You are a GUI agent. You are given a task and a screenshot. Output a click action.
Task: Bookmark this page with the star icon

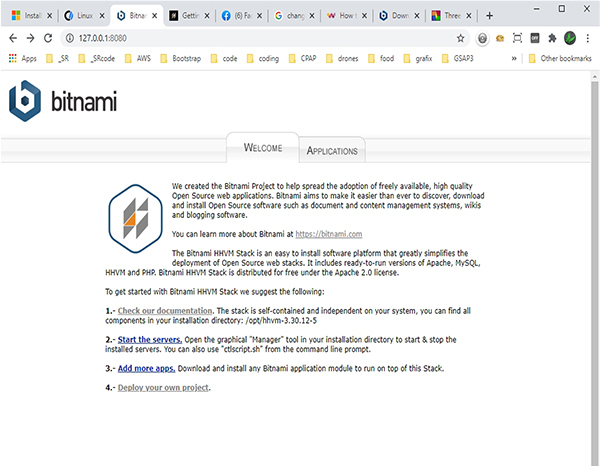tap(460, 38)
